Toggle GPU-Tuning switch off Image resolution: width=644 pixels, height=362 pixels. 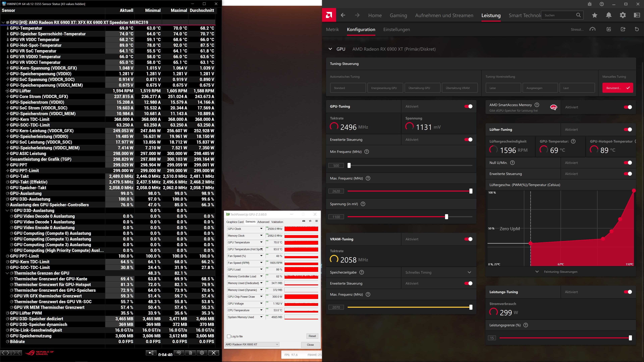click(x=468, y=106)
